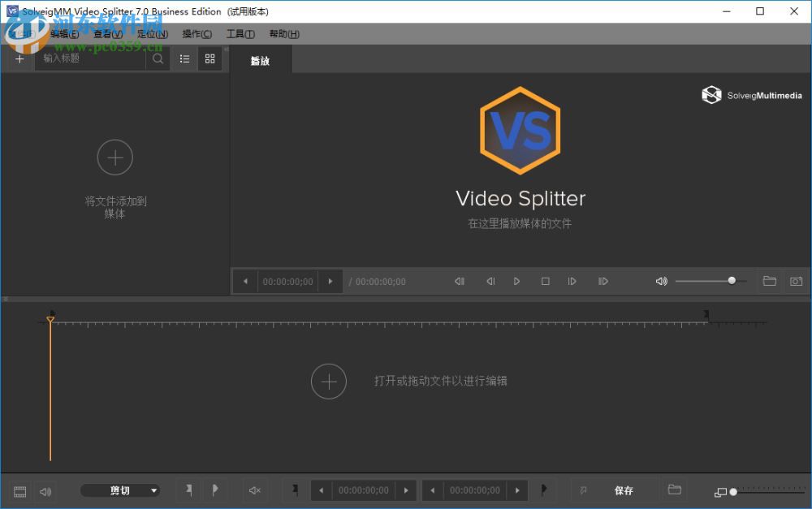Select the grid view icon above media list

[x=209, y=58]
